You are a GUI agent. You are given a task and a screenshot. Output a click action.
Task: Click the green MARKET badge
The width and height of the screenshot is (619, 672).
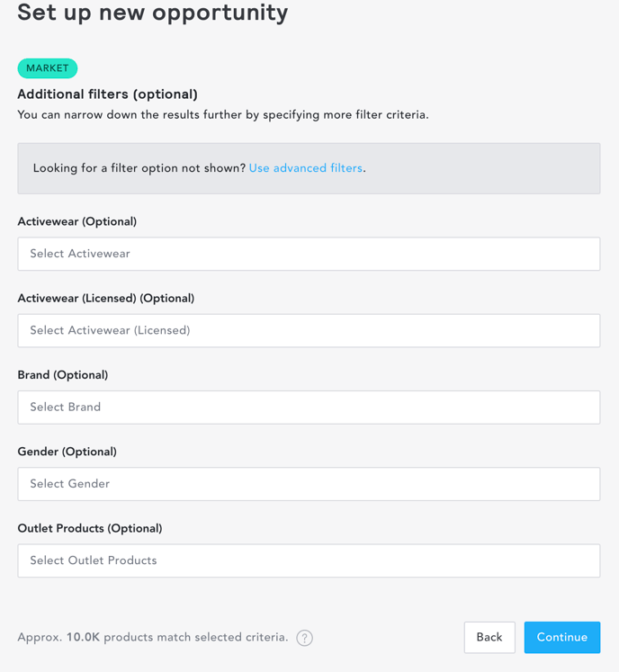pyautogui.click(x=48, y=68)
